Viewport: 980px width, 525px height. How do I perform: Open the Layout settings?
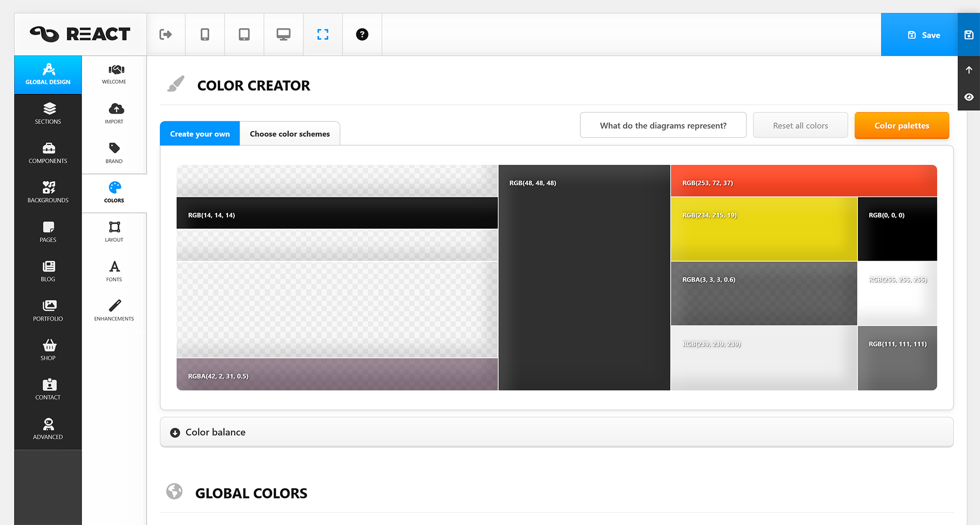[x=114, y=231]
